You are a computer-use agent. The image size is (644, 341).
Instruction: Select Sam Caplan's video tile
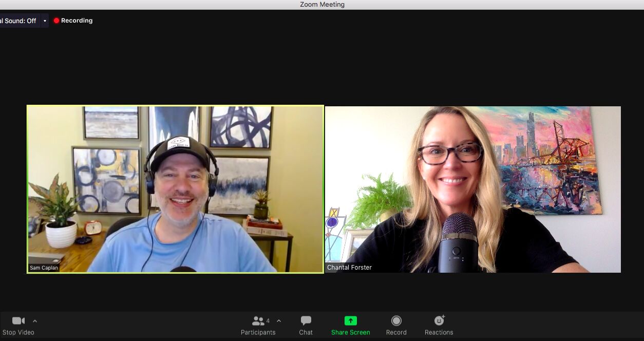tap(175, 189)
